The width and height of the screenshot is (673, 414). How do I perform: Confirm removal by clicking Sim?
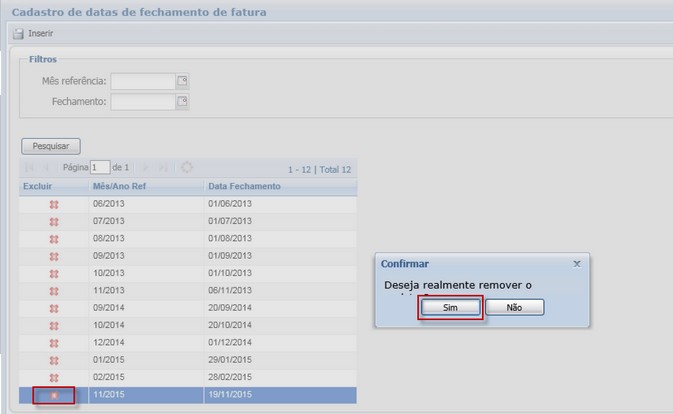coord(450,308)
